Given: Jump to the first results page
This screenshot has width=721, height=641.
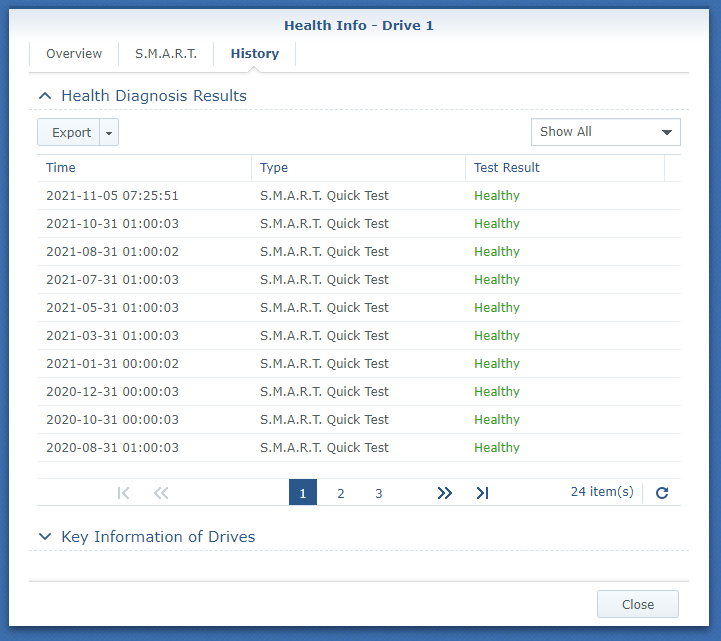Looking at the screenshot, I should click(x=123, y=493).
